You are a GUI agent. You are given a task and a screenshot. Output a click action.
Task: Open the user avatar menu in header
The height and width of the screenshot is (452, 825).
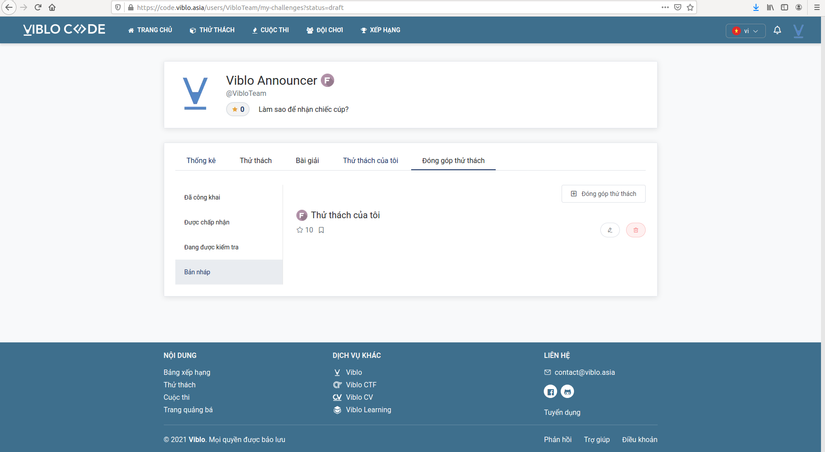coord(798,31)
